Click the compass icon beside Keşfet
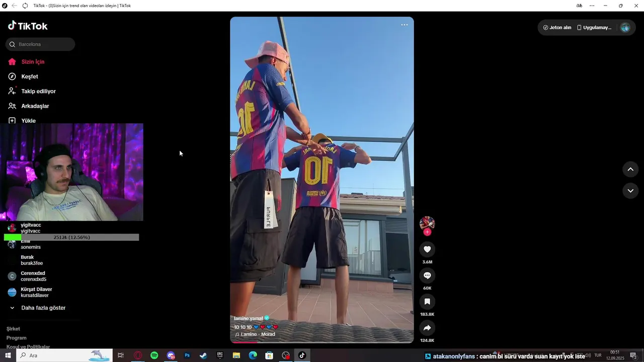 pos(12,76)
